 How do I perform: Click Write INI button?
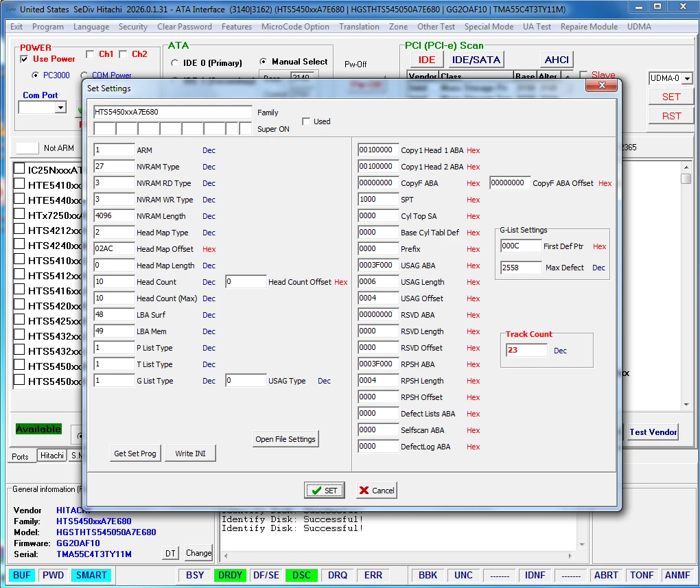click(x=190, y=453)
